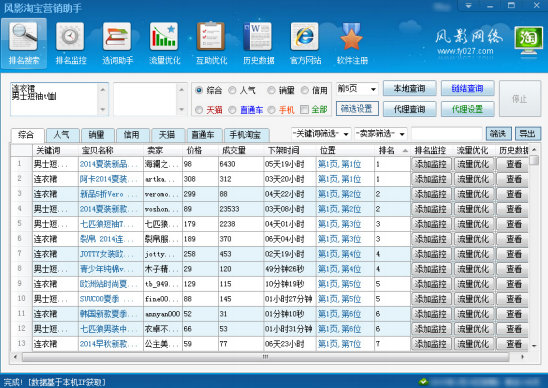The height and width of the screenshot is (388, 548).
Task: Open the 选词助手 books tool
Action: click(x=117, y=43)
